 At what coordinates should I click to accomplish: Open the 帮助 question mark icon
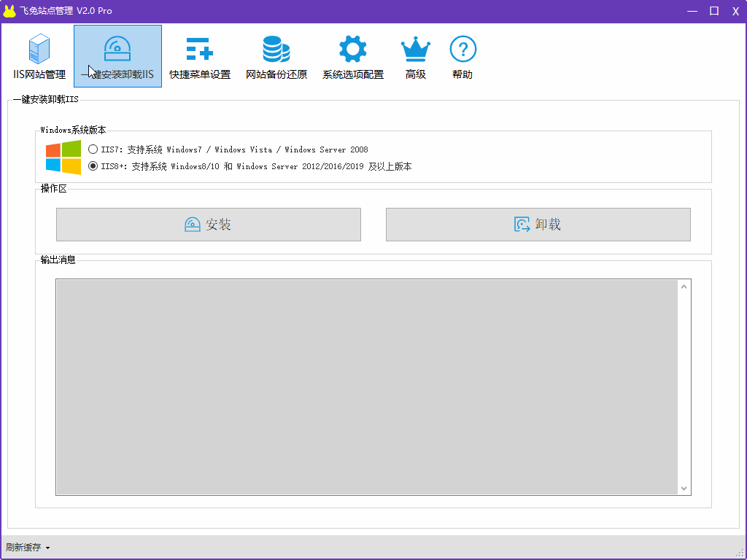462,56
